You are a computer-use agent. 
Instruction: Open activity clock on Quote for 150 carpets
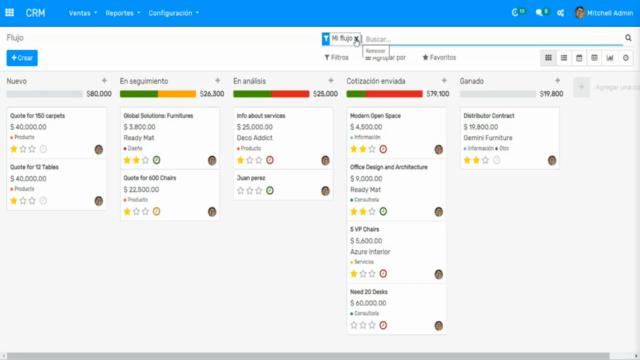tap(43, 149)
